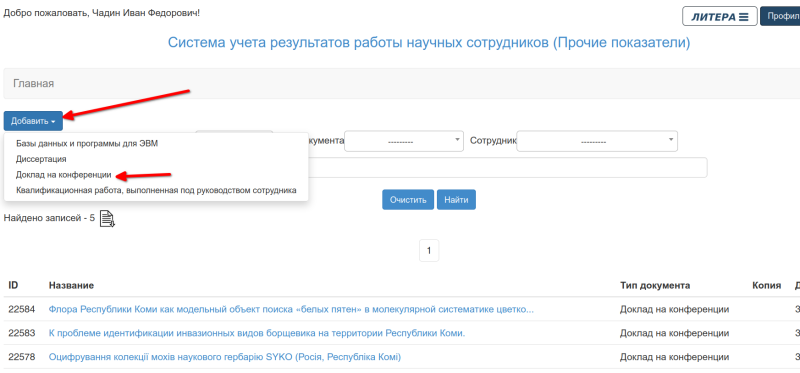Click the Очистить button
This screenshot has width=800, height=373.
[408, 200]
